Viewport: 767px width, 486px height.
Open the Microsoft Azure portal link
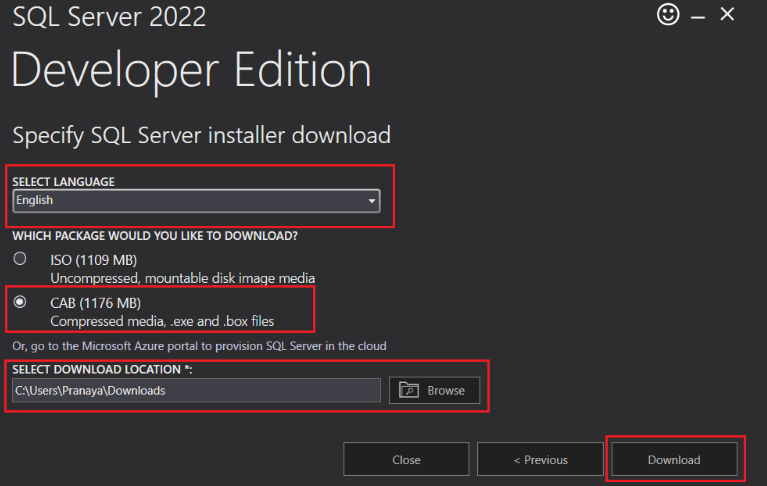pos(199,346)
